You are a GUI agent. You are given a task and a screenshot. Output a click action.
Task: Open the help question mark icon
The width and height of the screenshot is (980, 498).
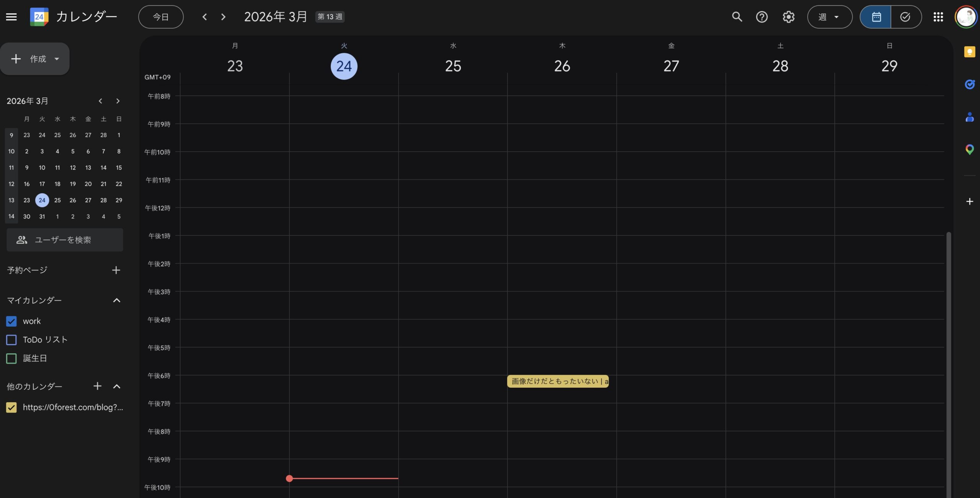coord(762,17)
